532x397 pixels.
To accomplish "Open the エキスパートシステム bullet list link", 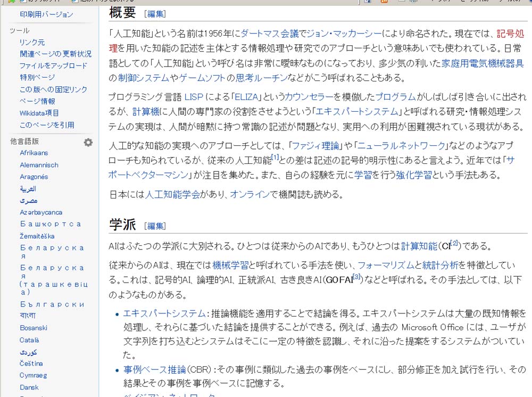I will click(x=164, y=313).
